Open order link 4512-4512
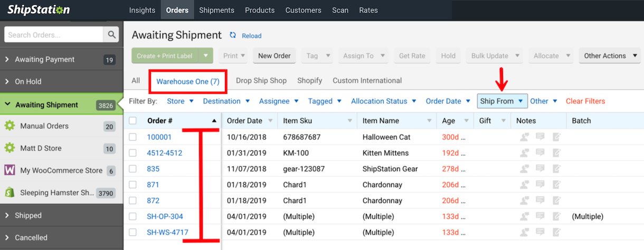 tap(164, 153)
